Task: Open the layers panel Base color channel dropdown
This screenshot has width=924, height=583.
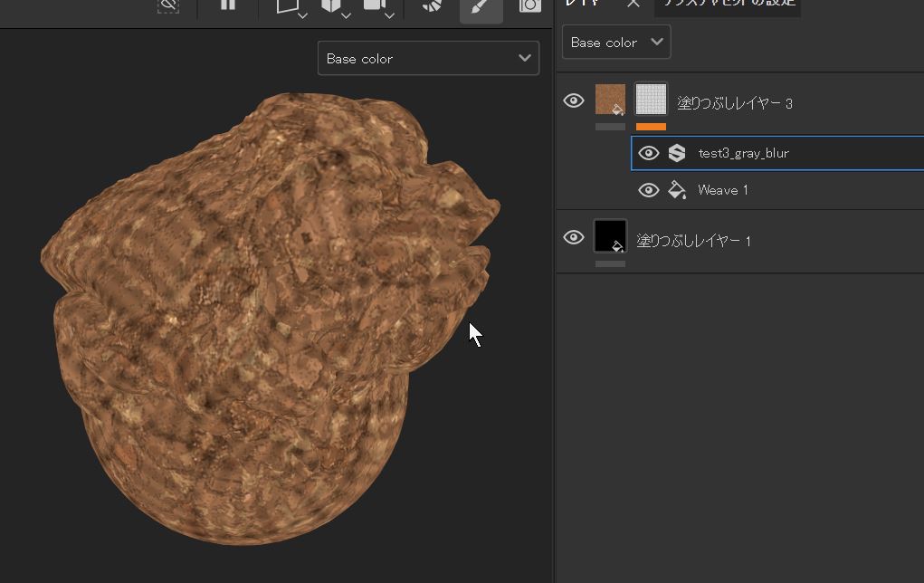Action: 616,43
